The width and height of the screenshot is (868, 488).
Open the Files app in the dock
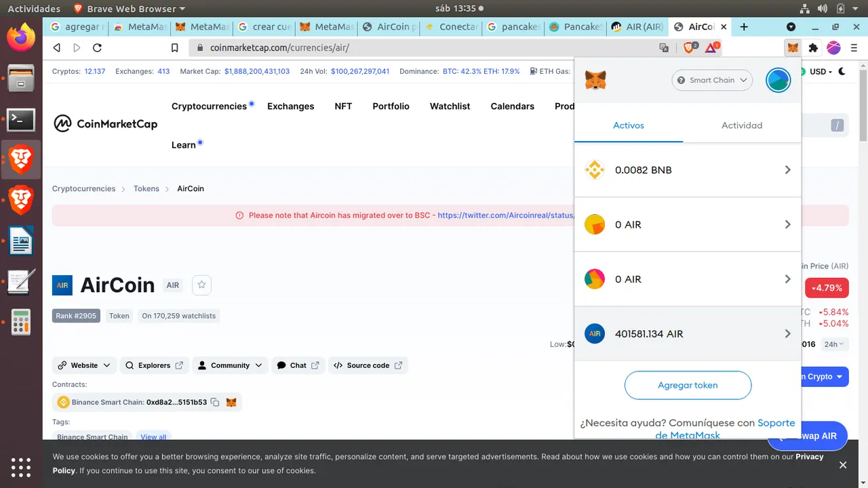click(x=21, y=79)
